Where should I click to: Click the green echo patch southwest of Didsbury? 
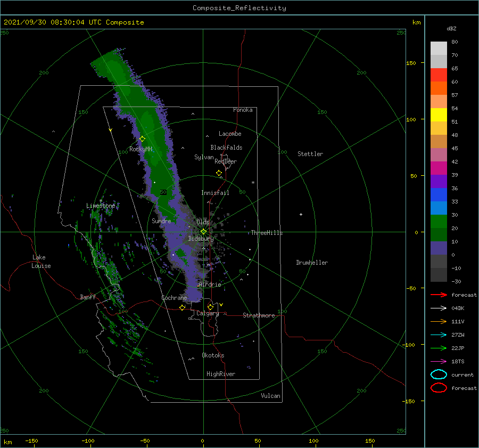point(181,254)
